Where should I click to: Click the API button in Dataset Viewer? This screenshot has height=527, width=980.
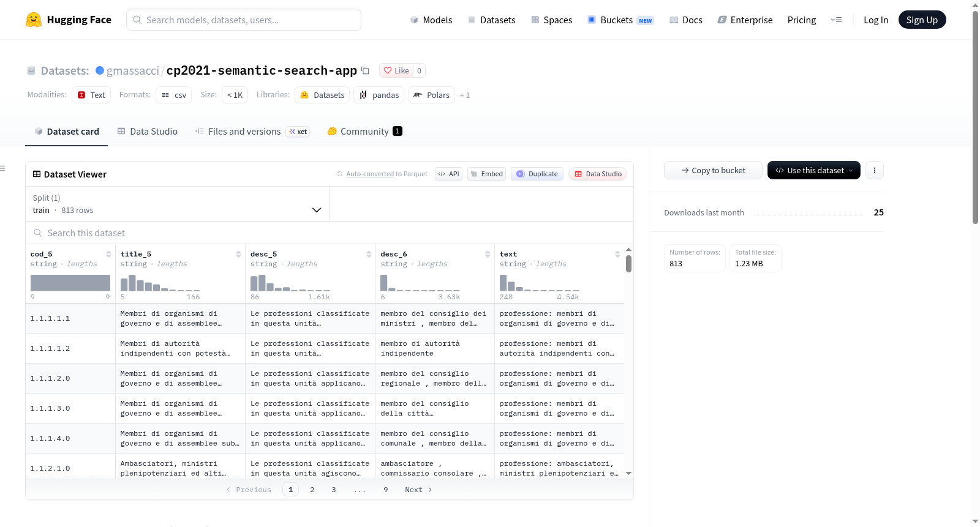coord(448,174)
